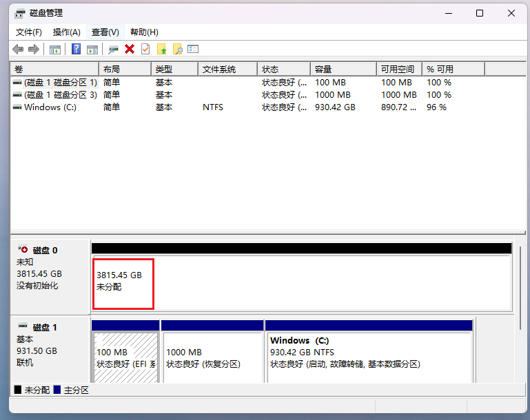Sort by the 文件系统 column header

[x=228, y=70]
